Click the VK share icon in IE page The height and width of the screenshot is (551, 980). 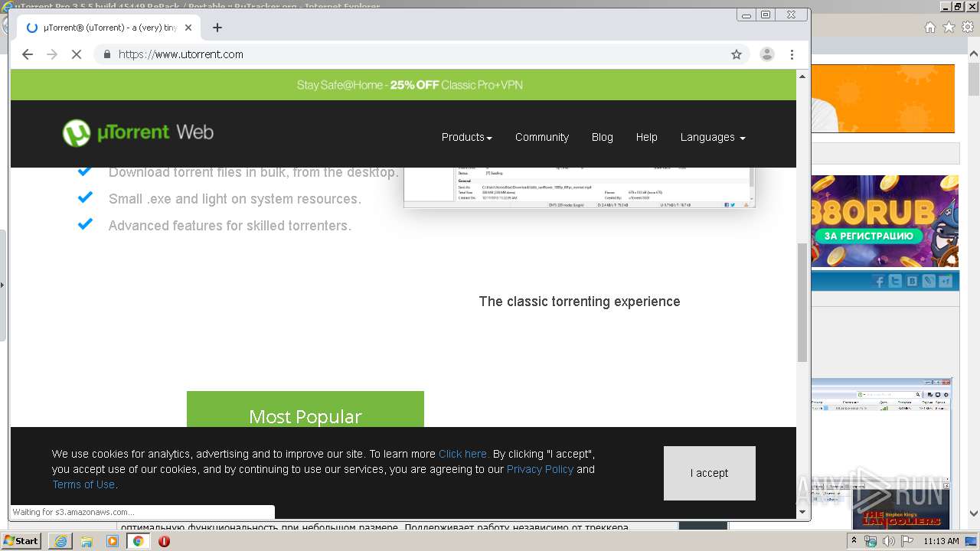tap(912, 282)
